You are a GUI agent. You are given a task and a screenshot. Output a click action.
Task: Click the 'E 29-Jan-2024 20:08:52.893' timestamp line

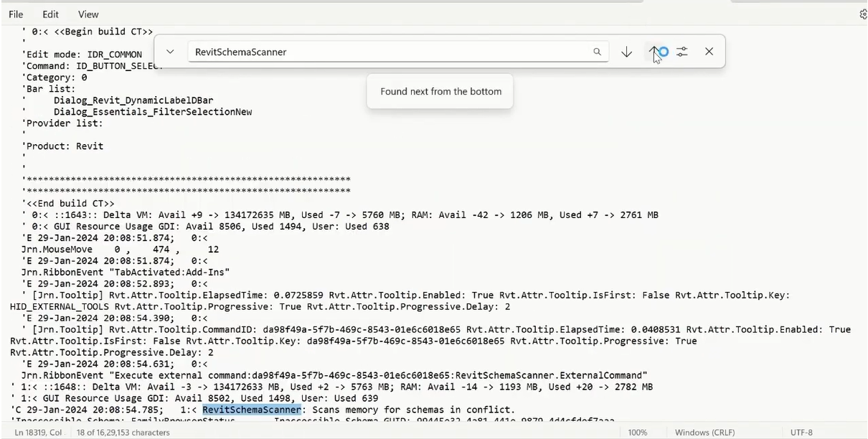click(115, 283)
